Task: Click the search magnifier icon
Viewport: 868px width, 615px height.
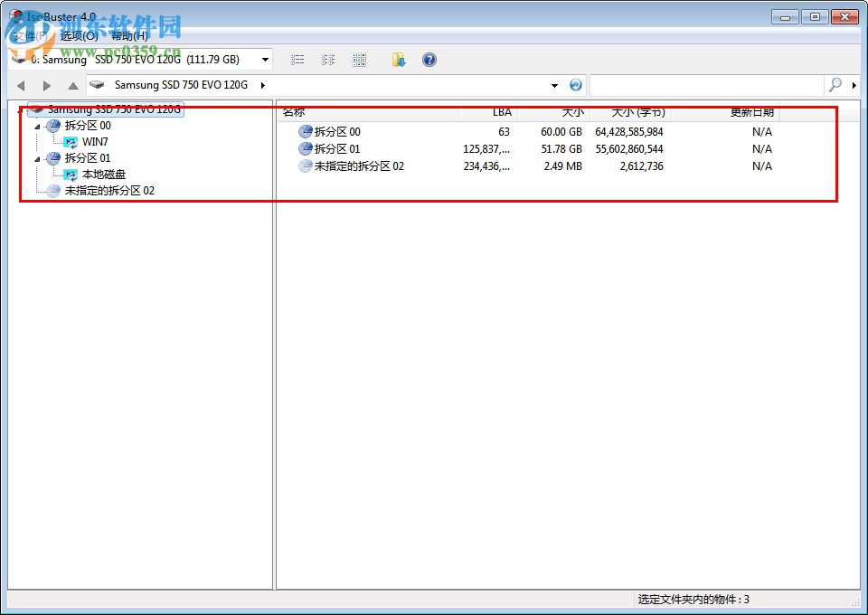Action: pos(835,84)
